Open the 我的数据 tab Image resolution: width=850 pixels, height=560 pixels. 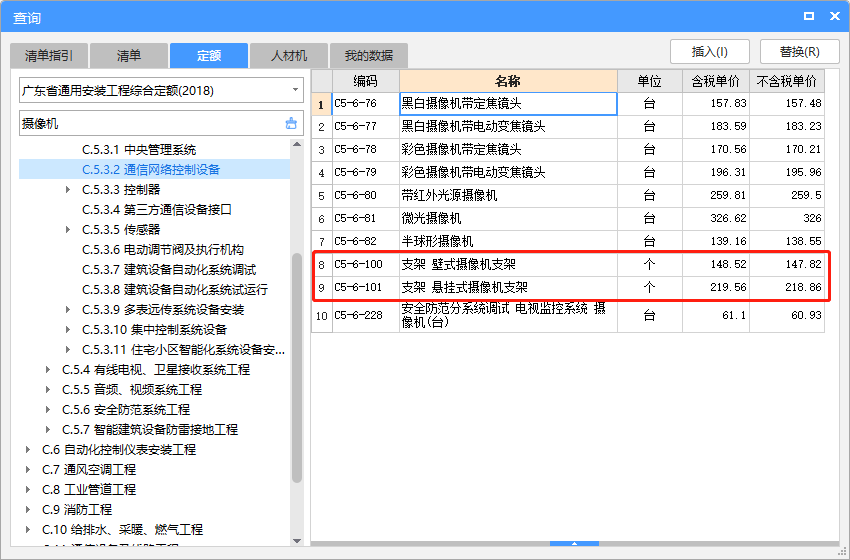(x=369, y=55)
